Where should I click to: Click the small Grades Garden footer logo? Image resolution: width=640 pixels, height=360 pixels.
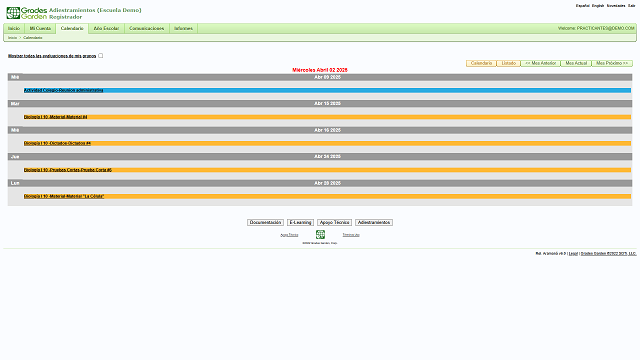tap(320, 234)
